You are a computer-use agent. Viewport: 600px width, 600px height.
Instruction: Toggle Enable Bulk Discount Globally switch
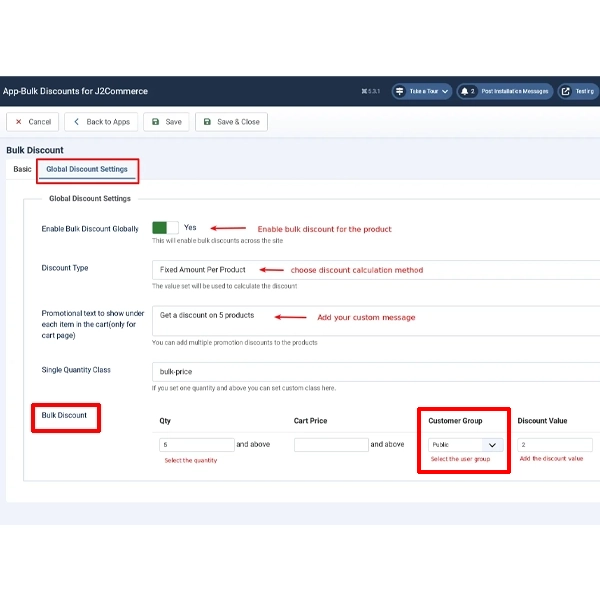point(165,228)
